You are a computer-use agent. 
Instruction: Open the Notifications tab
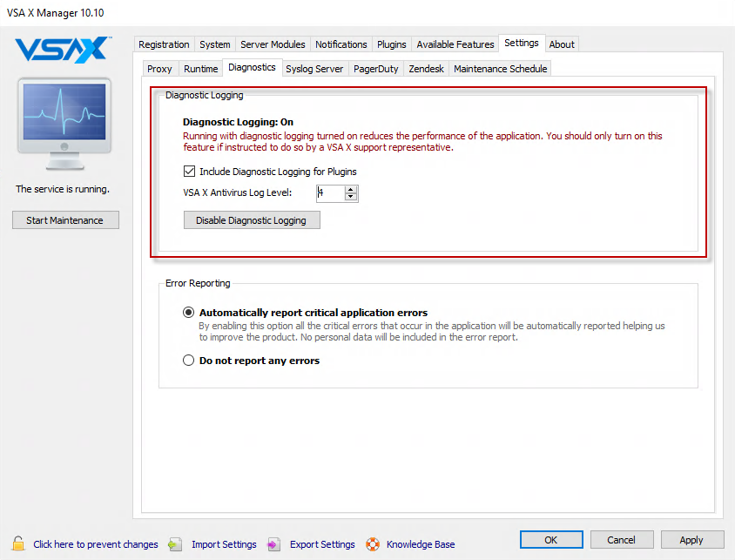tap(341, 44)
